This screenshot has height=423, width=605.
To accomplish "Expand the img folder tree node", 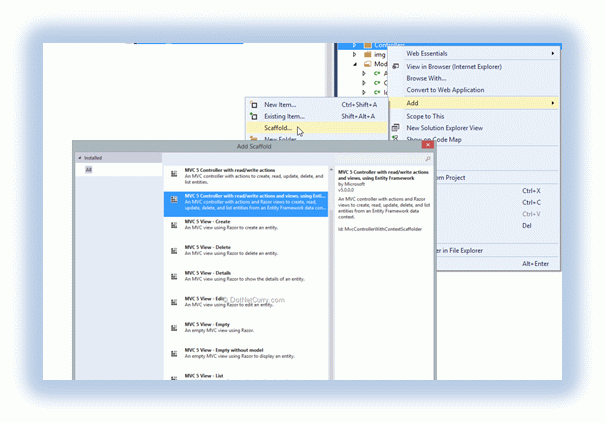I will click(354, 54).
